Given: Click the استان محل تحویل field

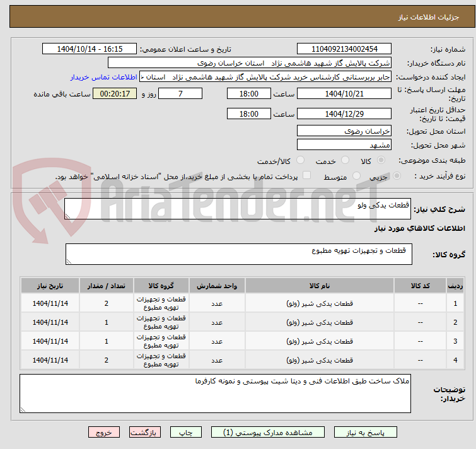Looking at the screenshot, I should click(344, 131).
